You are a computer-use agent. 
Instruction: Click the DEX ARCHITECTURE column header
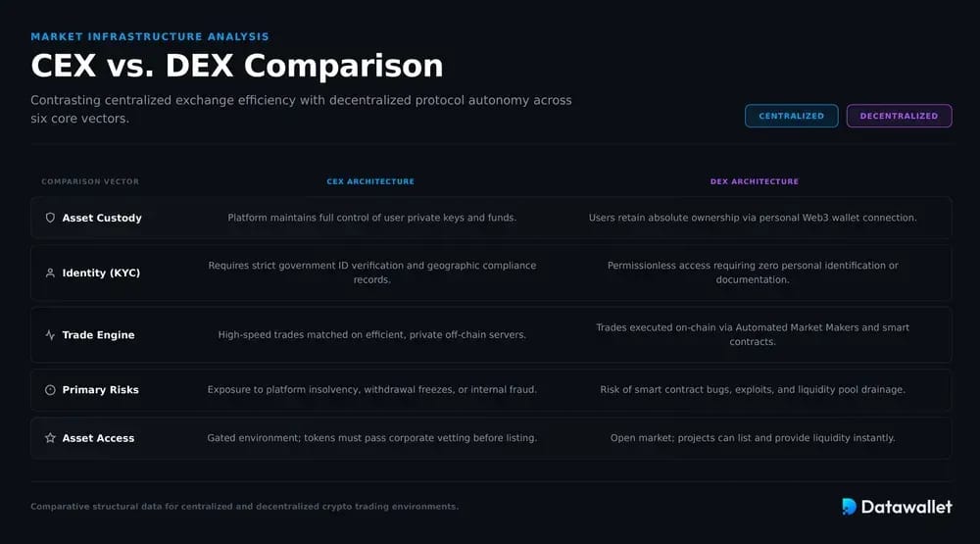point(755,181)
